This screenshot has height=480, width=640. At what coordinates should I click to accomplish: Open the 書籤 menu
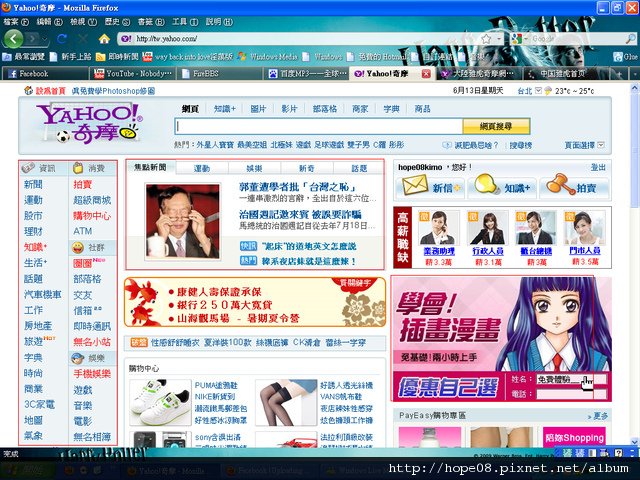click(151, 22)
